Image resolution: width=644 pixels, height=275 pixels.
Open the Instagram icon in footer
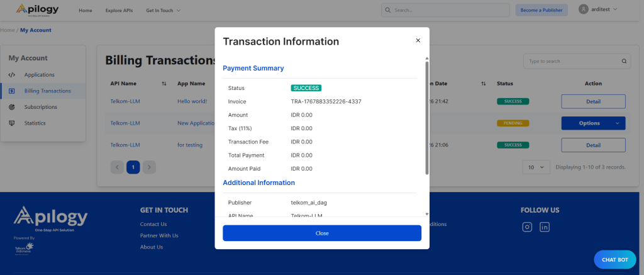point(527,227)
